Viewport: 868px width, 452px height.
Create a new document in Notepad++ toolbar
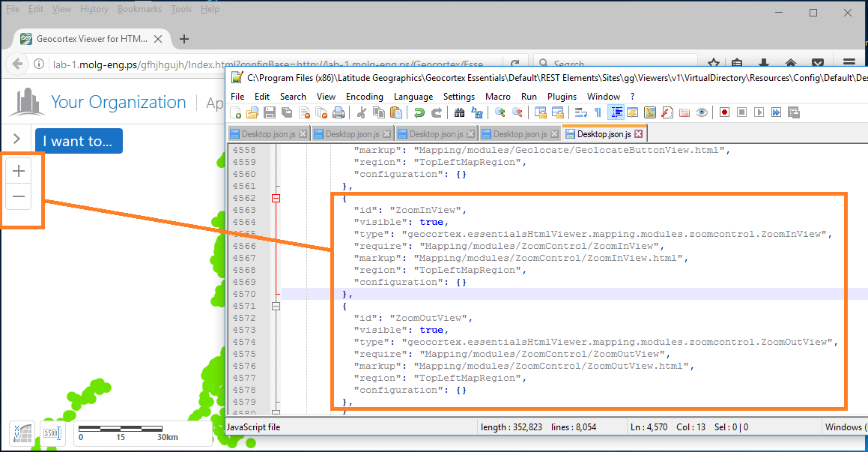coord(235,113)
